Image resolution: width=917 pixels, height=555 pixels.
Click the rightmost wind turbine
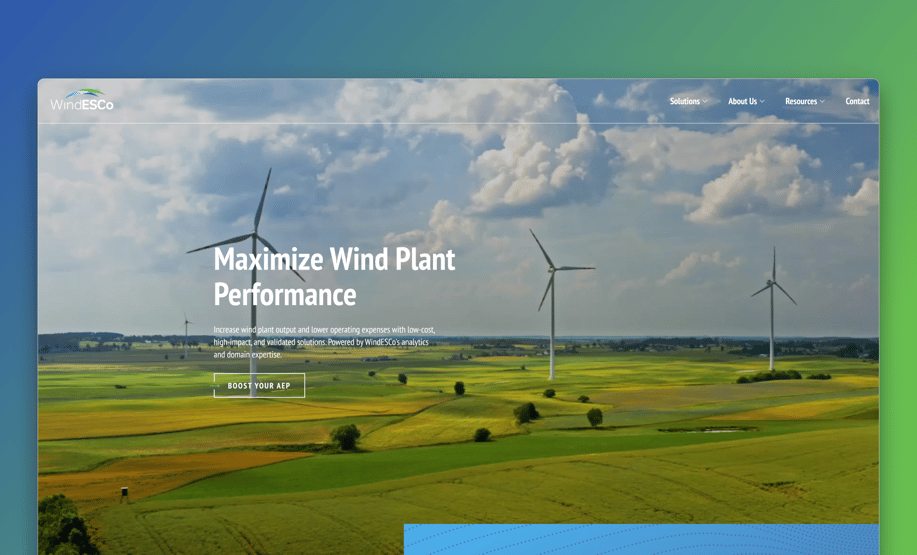(x=772, y=300)
